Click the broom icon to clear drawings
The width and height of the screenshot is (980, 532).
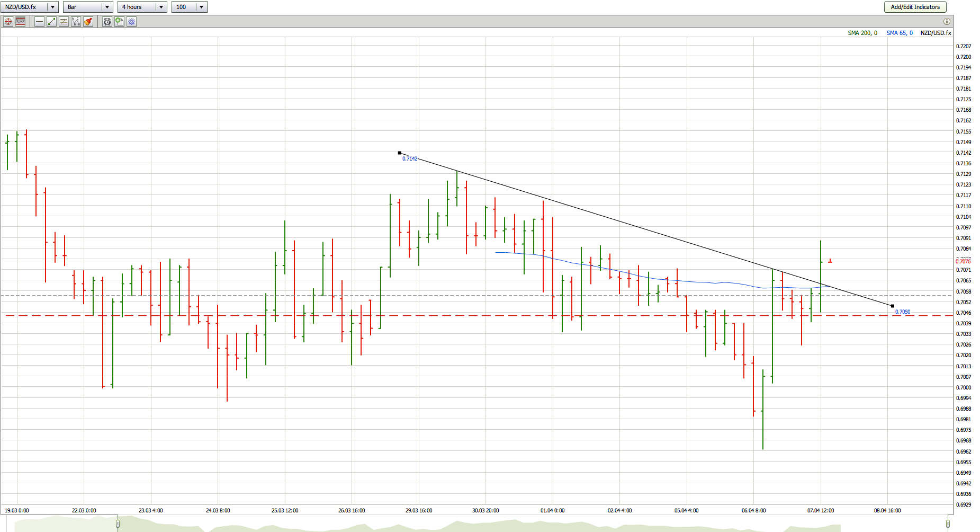(x=88, y=22)
